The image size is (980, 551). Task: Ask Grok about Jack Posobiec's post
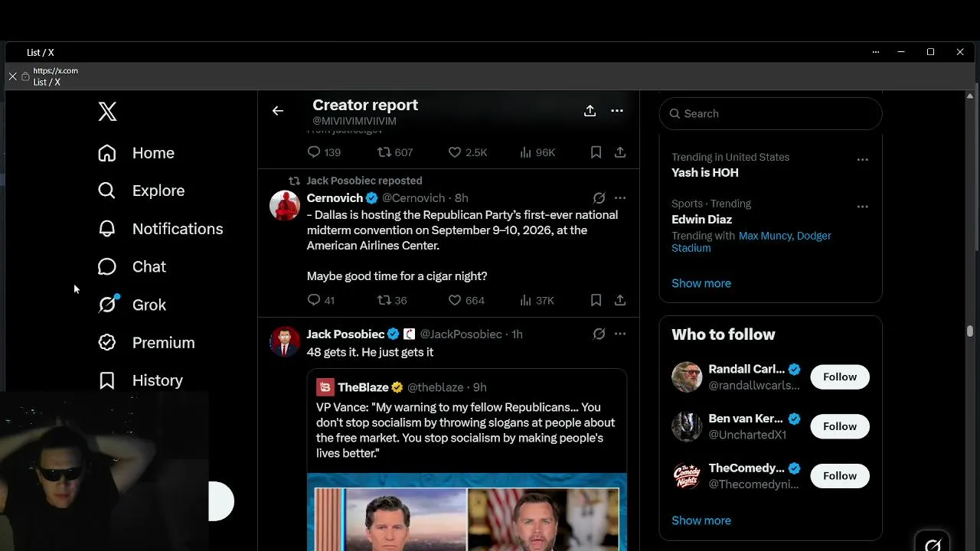[x=599, y=334]
